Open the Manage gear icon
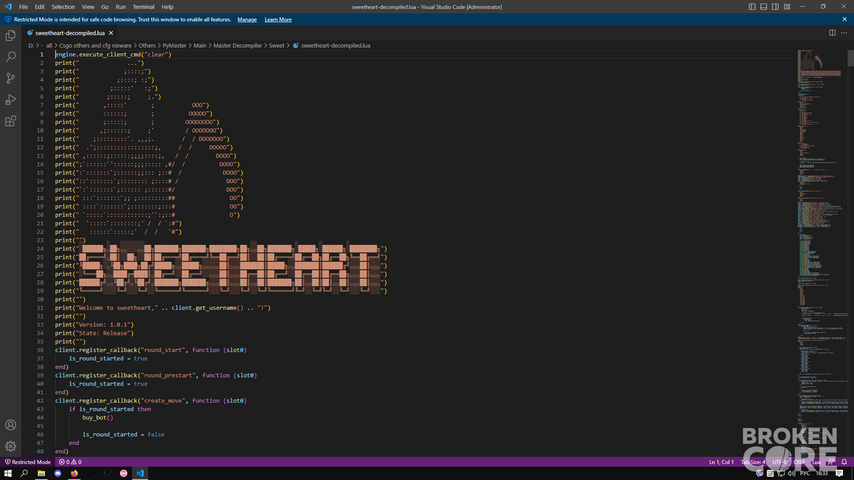 click(10, 446)
